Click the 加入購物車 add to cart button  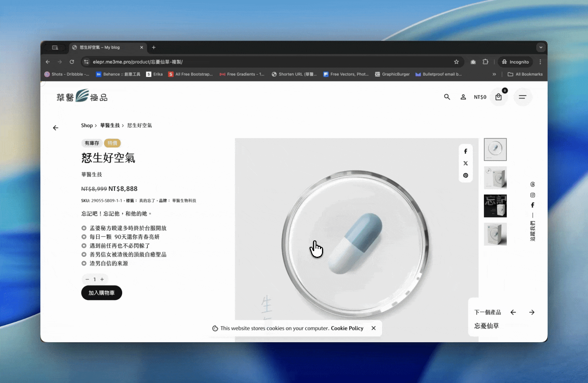102,293
